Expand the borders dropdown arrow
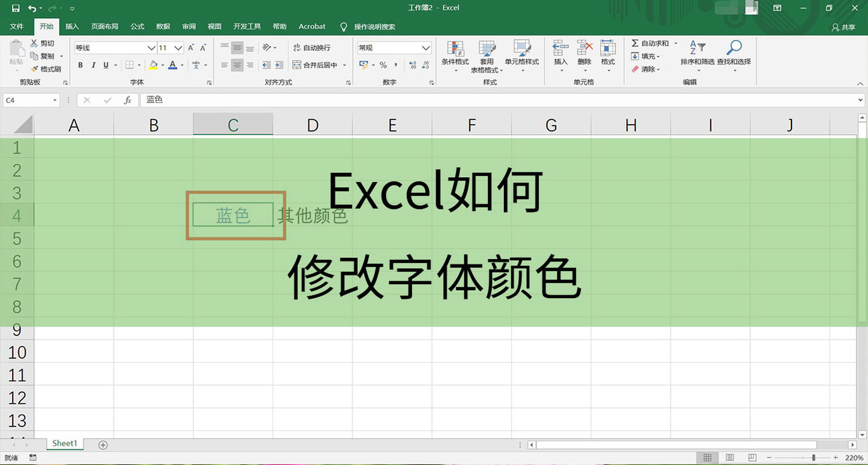 coord(139,65)
